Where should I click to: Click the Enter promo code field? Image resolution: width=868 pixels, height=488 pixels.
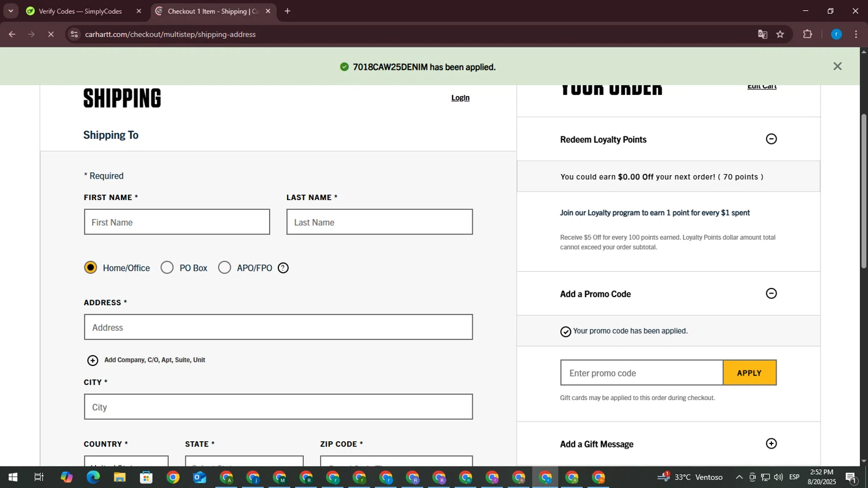pos(642,373)
